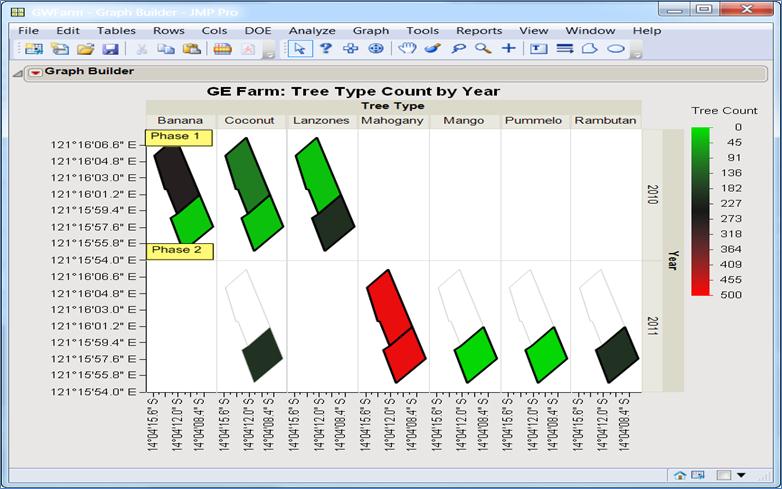Select the Polygon shape tool
This screenshot has width=782, height=489.
click(589, 48)
